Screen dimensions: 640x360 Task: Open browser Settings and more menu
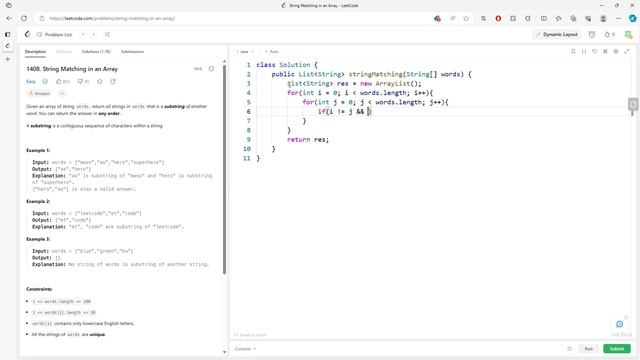(618, 18)
